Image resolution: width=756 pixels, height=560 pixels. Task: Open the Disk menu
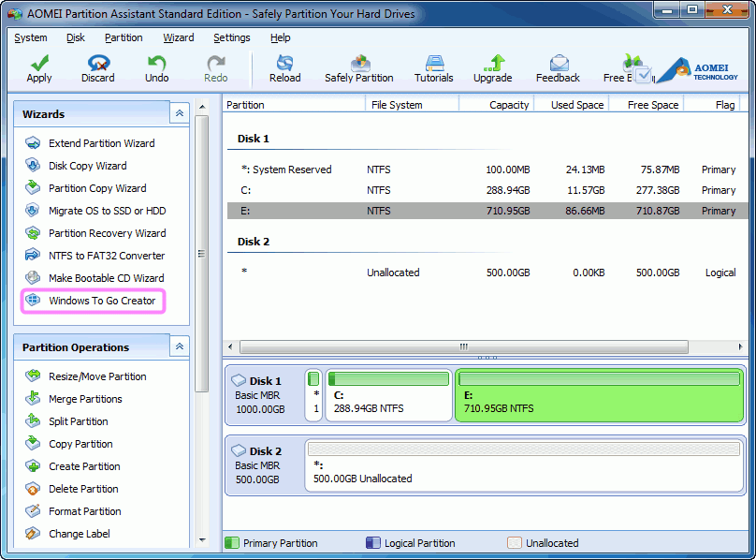click(76, 37)
